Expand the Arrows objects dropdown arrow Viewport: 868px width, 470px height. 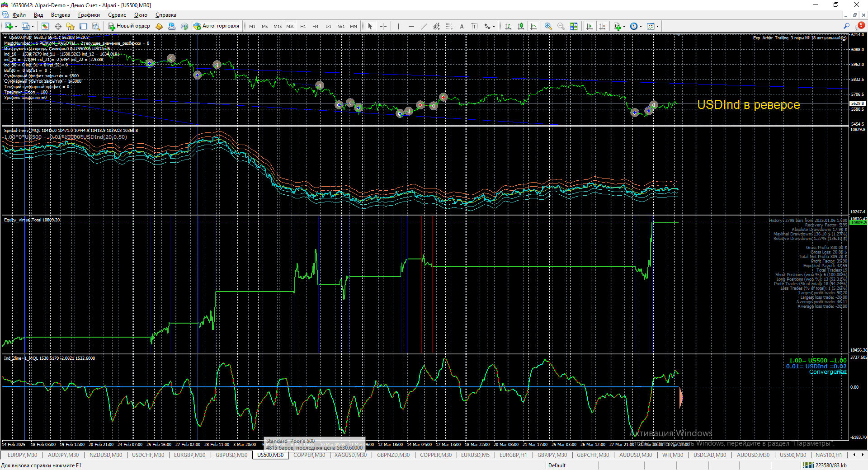(x=494, y=26)
